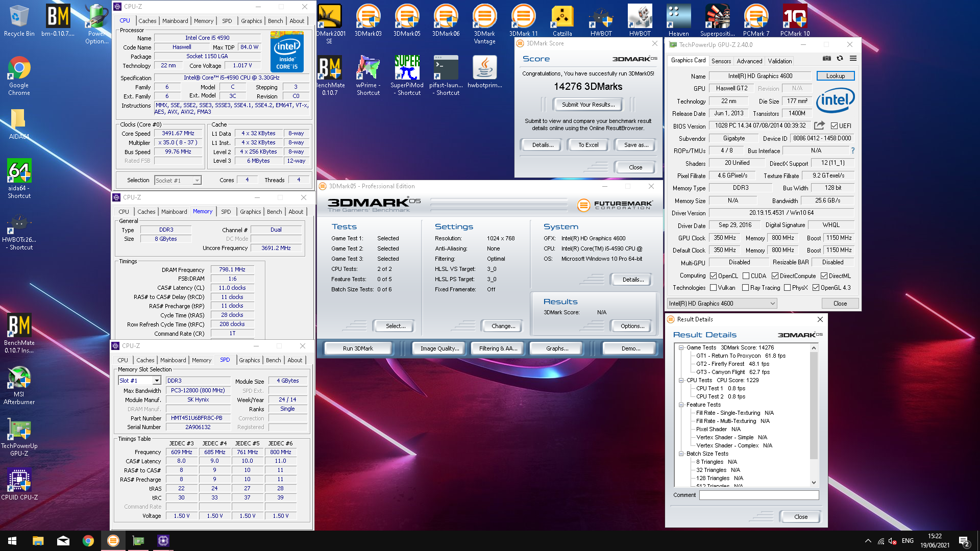Take a GPU-Z screenshot with camera icon
This screenshot has height=551, width=980.
pos(826,59)
